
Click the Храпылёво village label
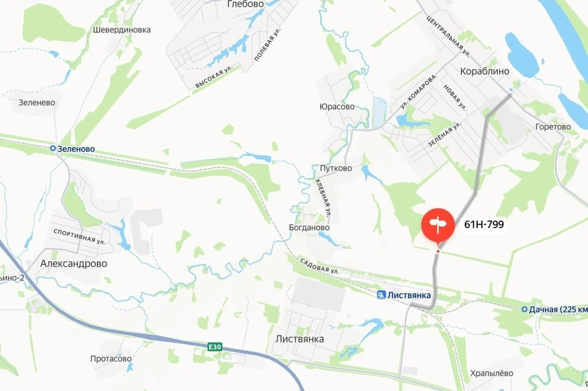492,373
